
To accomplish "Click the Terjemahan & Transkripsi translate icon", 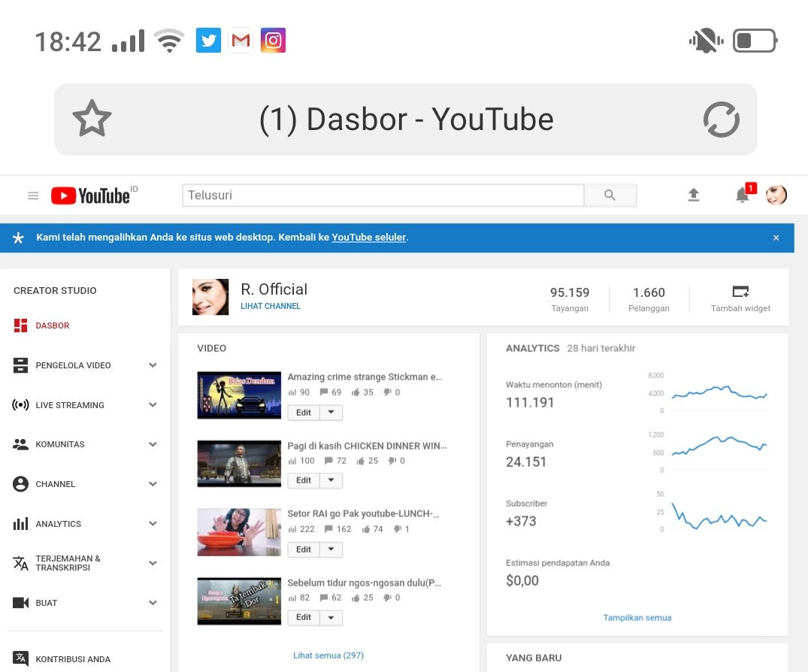I will 20,563.
